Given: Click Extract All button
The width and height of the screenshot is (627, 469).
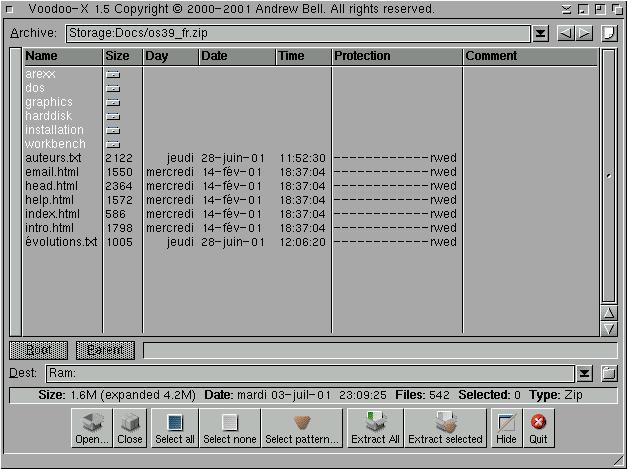Looking at the screenshot, I should click(375, 427).
